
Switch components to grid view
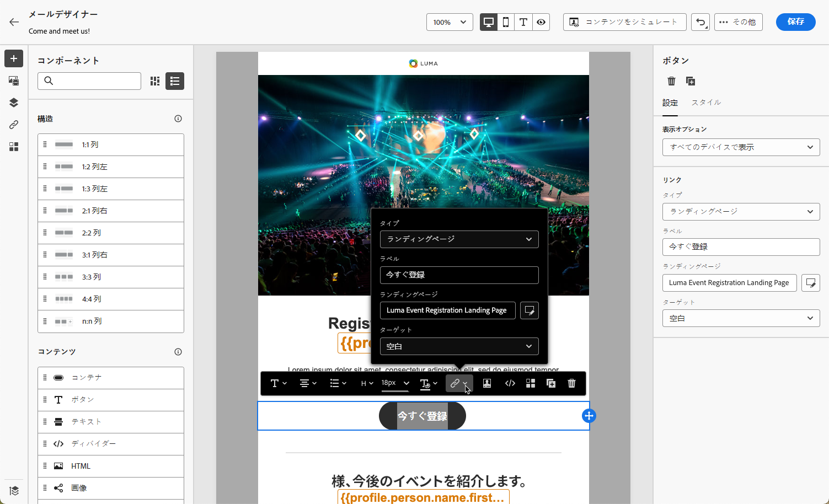[155, 81]
